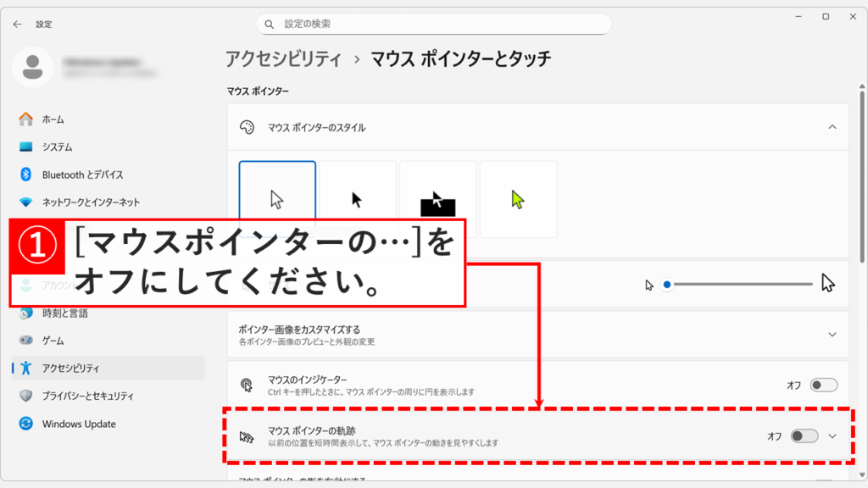Click the Accessibility breadcrumb link

coord(283,58)
